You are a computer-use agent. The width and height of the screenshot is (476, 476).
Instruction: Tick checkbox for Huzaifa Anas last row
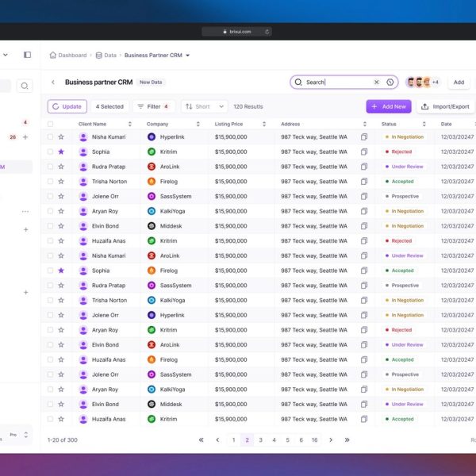51,419
